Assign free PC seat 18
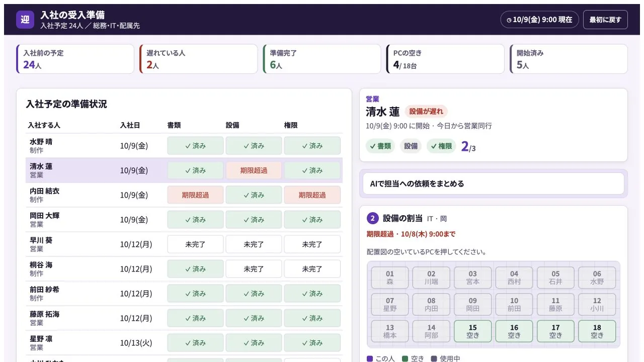 597,331
